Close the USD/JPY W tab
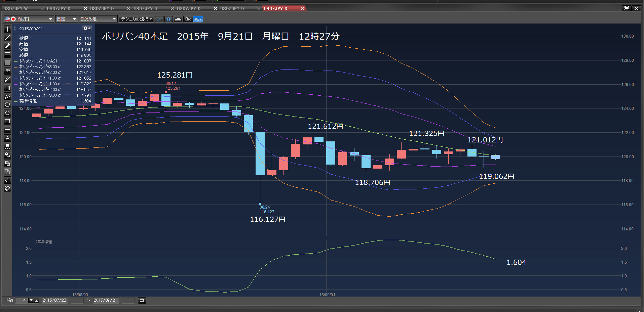644x312 pixels. pyautogui.click(x=42, y=8)
